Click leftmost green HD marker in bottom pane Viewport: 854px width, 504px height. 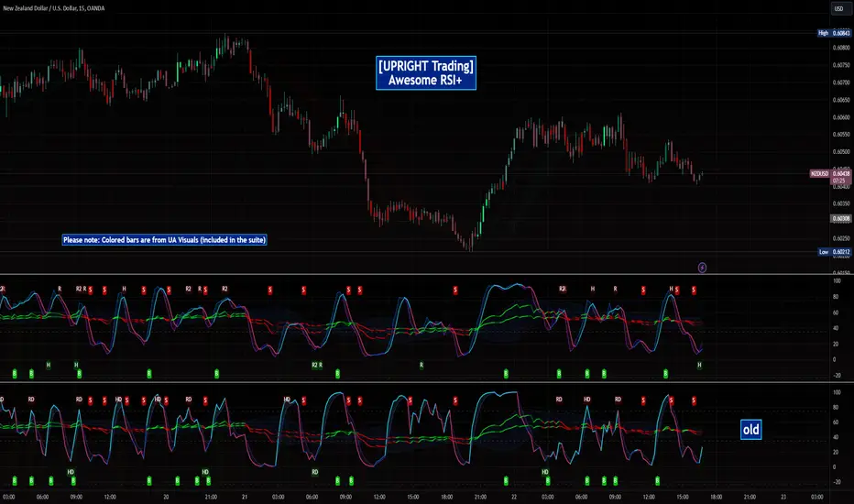point(71,472)
